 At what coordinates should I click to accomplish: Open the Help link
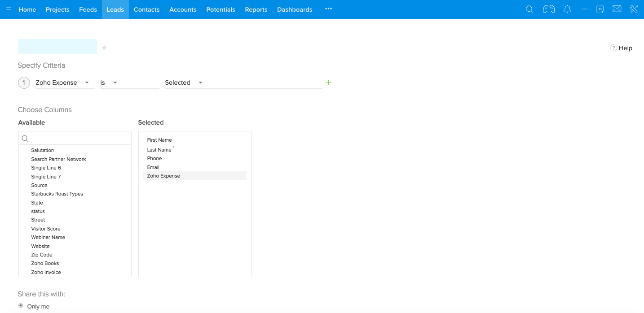click(621, 48)
